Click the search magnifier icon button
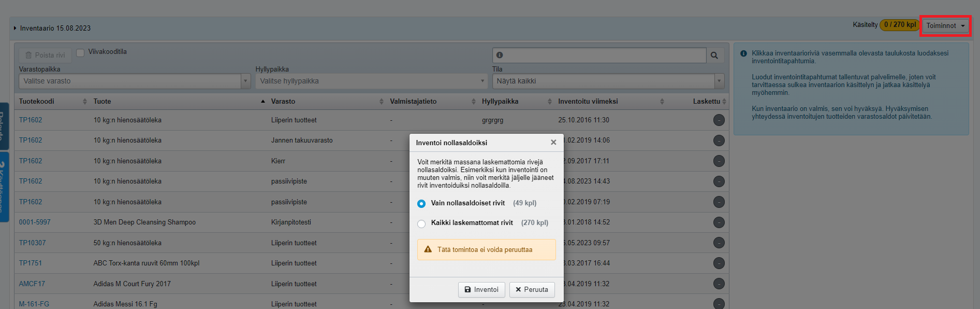The height and width of the screenshot is (309, 980). point(714,55)
